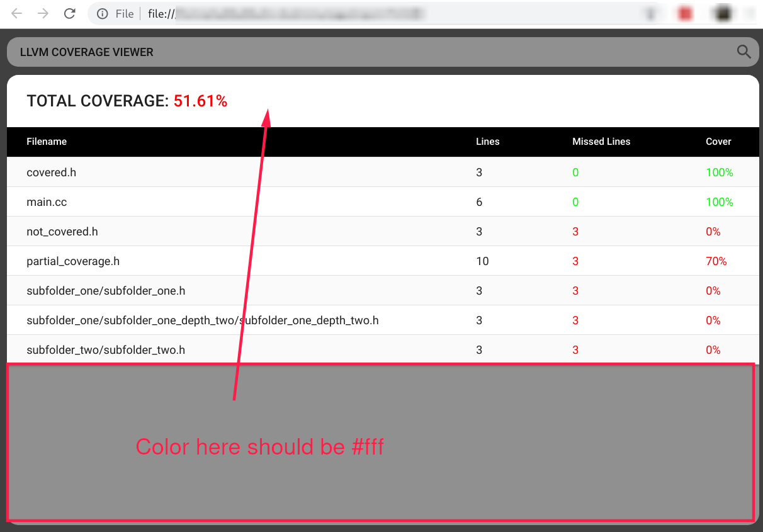Click missed lines 3 for subfolder_one/subfolder_one.h
This screenshot has height=532, width=763.
(575, 291)
